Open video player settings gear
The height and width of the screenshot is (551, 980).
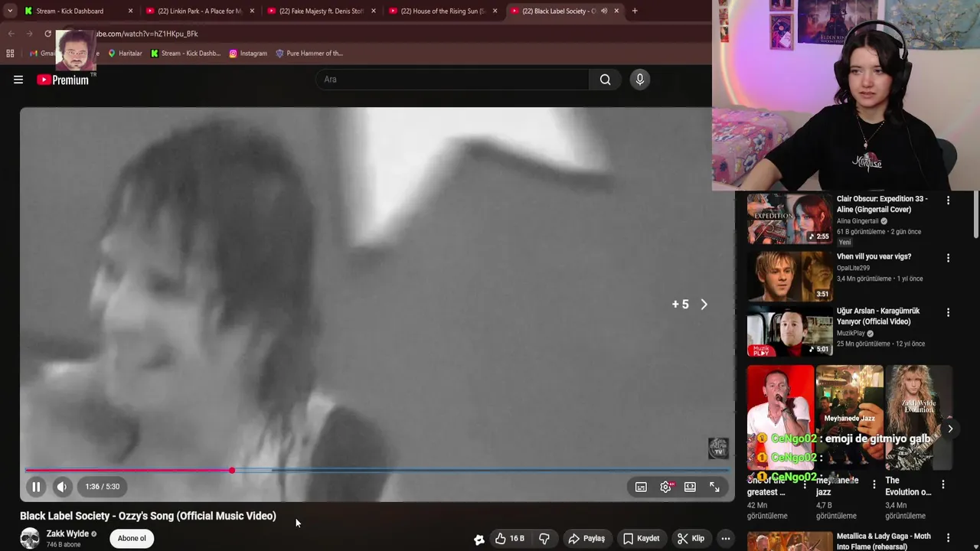666,487
